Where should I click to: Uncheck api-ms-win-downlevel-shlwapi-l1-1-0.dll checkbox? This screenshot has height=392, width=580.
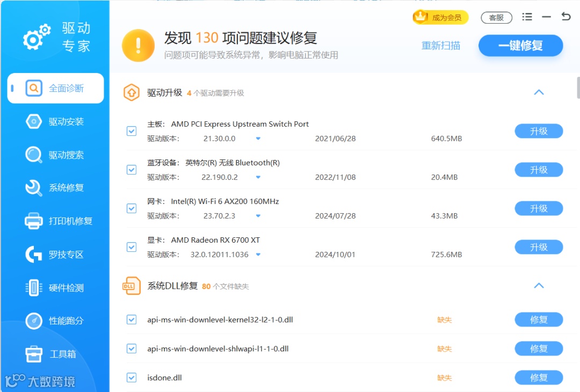(x=132, y=349)
